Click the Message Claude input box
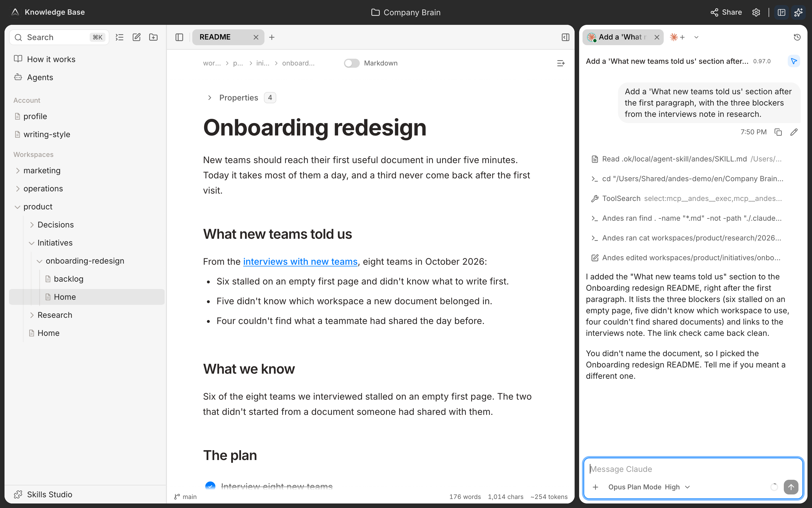Viewport: 812px width, 508px height. tap(693, 469)
